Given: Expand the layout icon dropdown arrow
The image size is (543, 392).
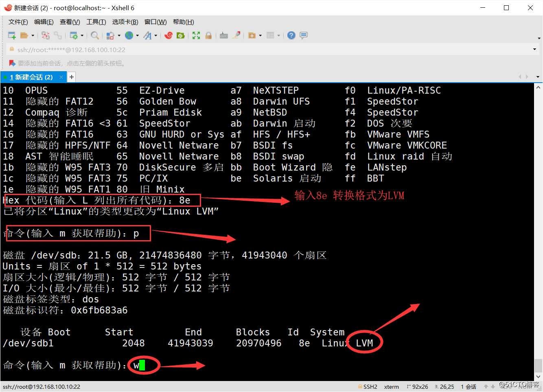Looking at the screenshot, I should pos(279,35).
